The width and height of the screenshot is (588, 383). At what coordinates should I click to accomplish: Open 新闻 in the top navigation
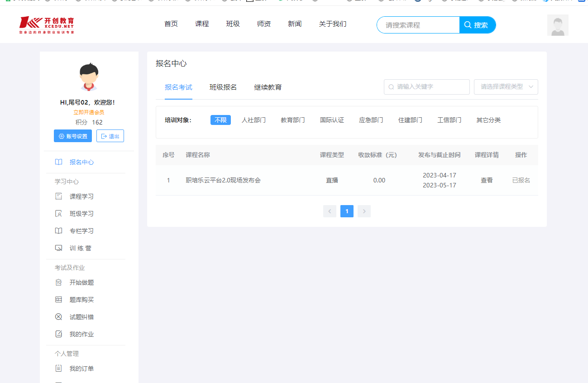click(x=295, y=24)
